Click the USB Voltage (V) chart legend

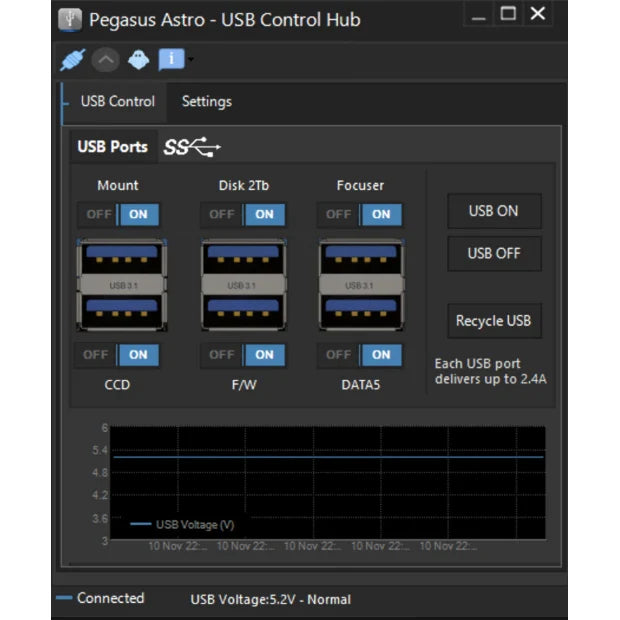click(x=182, y=525)
